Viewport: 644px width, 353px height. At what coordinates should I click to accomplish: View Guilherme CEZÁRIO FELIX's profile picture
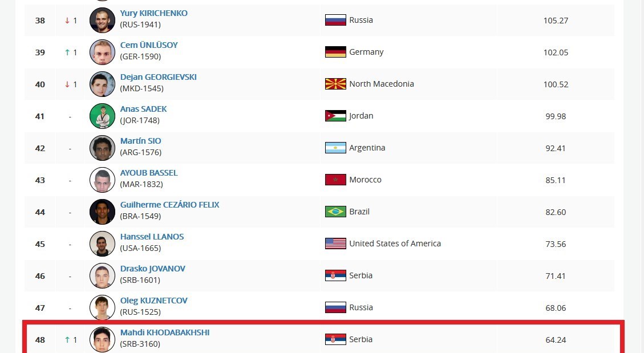(102, 212)
